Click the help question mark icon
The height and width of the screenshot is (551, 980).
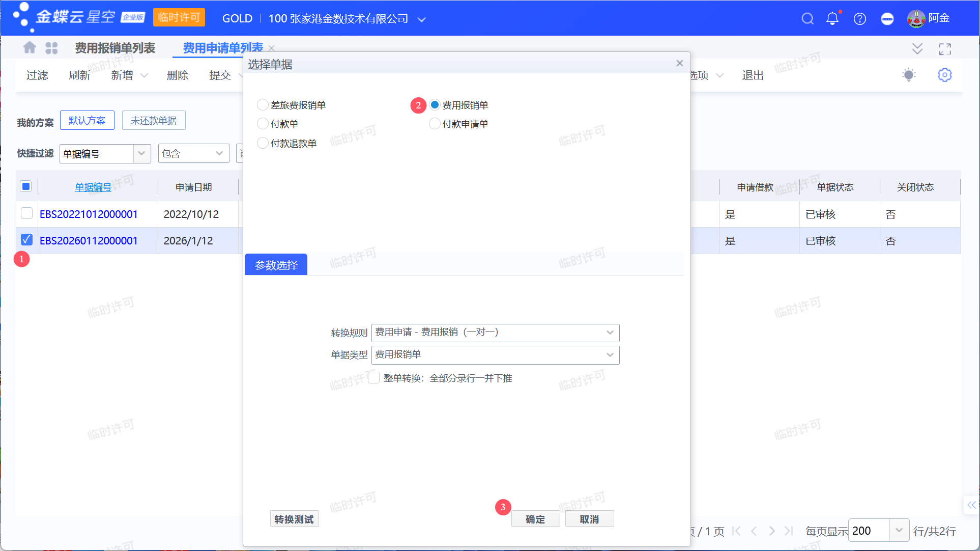[860, 19]
